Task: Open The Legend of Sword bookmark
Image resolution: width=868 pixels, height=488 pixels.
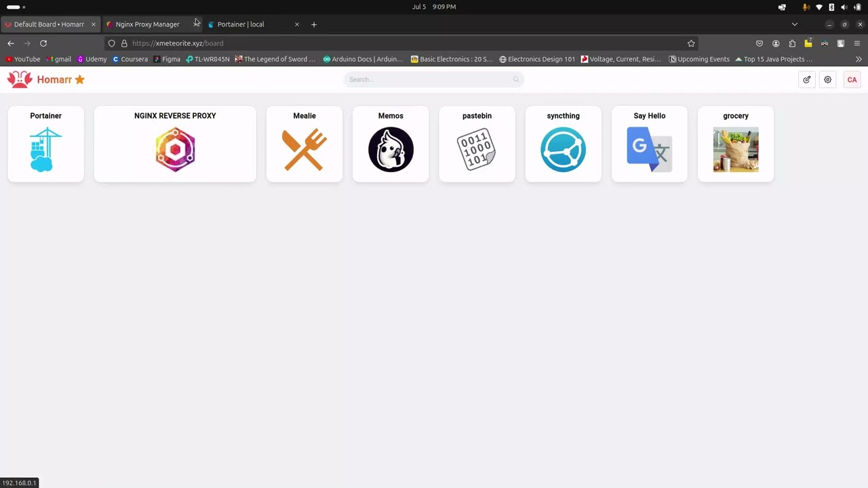Action: pos(275,59)
